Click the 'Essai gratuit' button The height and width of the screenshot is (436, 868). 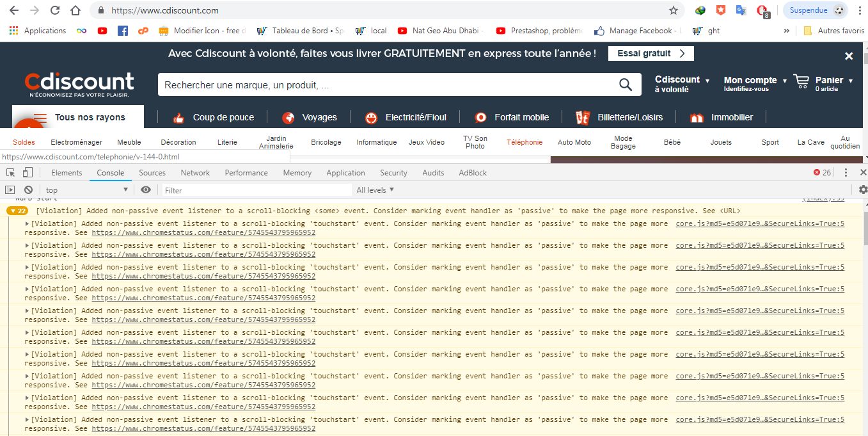(651, 54)
